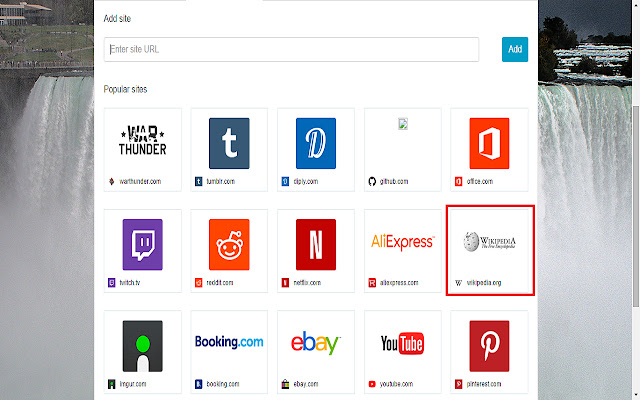Screen dimensions: 640x400
Task: Choose the Office logo tile
Action: pos(489,143)
